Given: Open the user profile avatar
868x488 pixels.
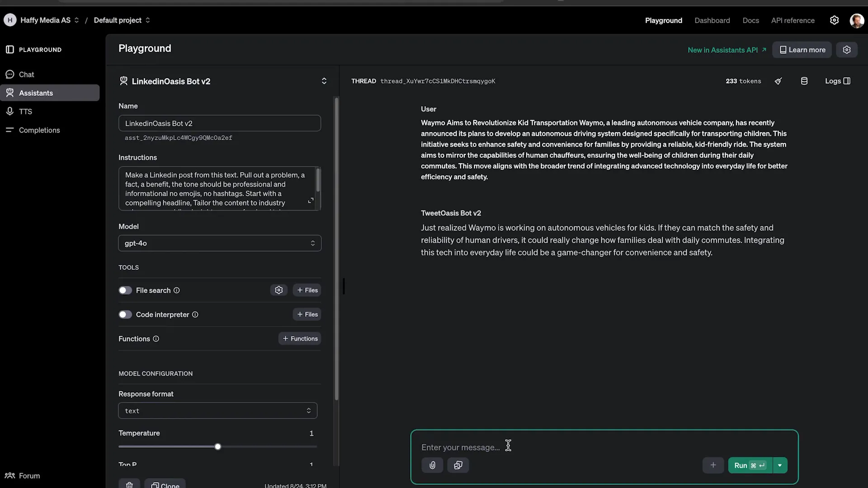Looking at the screenshot, I should pos(857,20).
